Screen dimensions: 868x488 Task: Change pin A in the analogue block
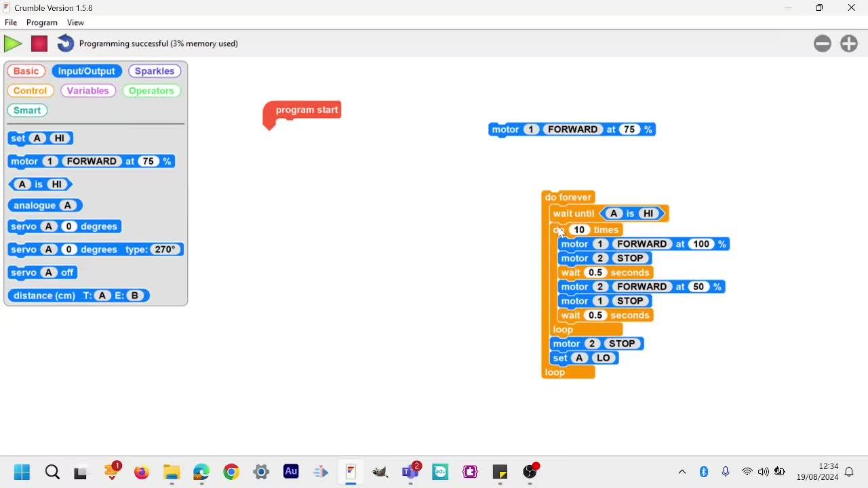click(x=68, y=205)
